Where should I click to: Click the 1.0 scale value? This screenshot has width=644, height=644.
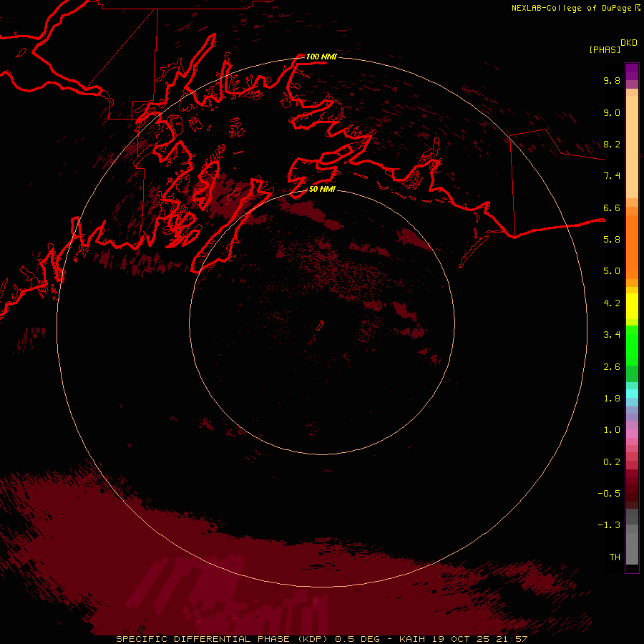(612, 430)
